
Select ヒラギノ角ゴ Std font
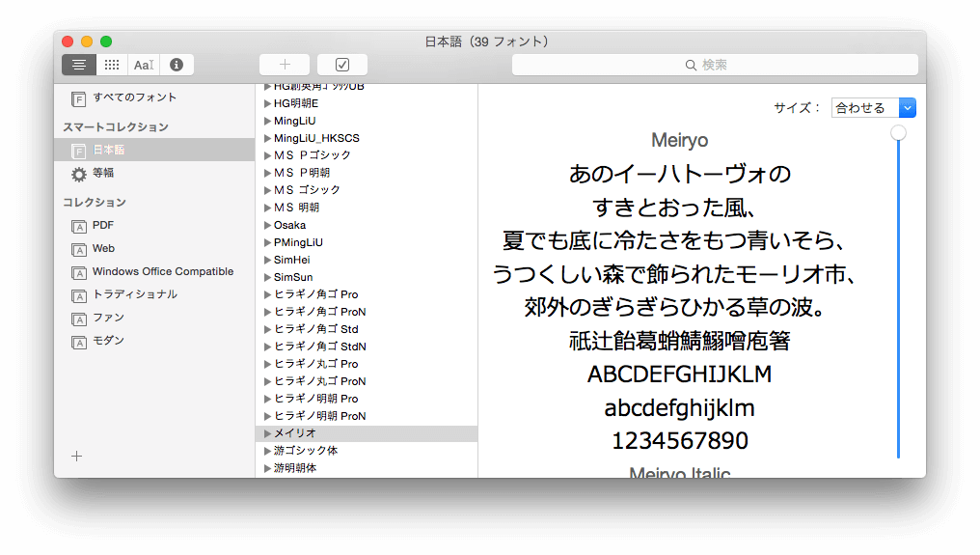tap(367, 329)
